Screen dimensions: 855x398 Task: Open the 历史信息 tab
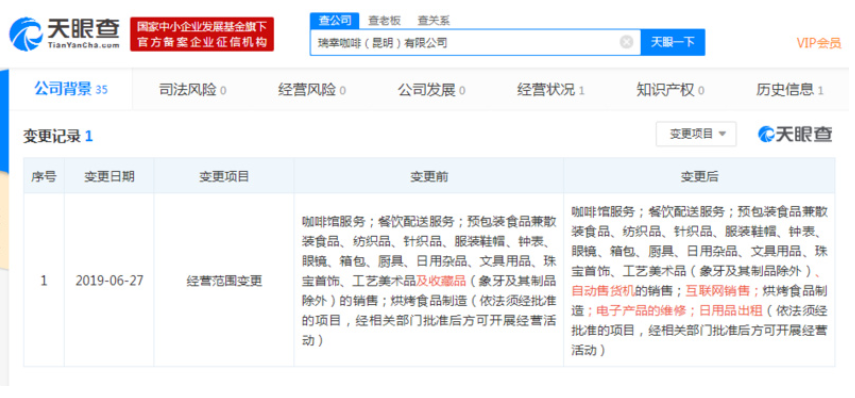[790, 90]
